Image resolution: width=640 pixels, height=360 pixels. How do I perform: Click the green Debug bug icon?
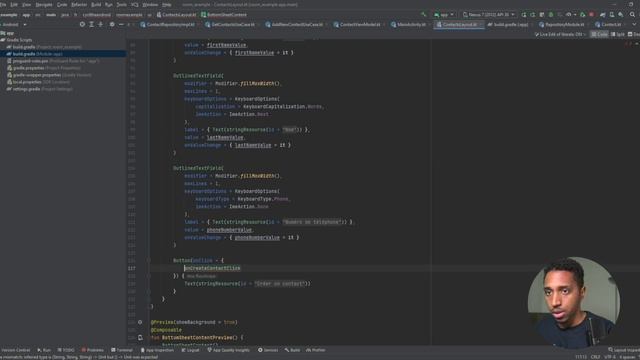[551, 15]
